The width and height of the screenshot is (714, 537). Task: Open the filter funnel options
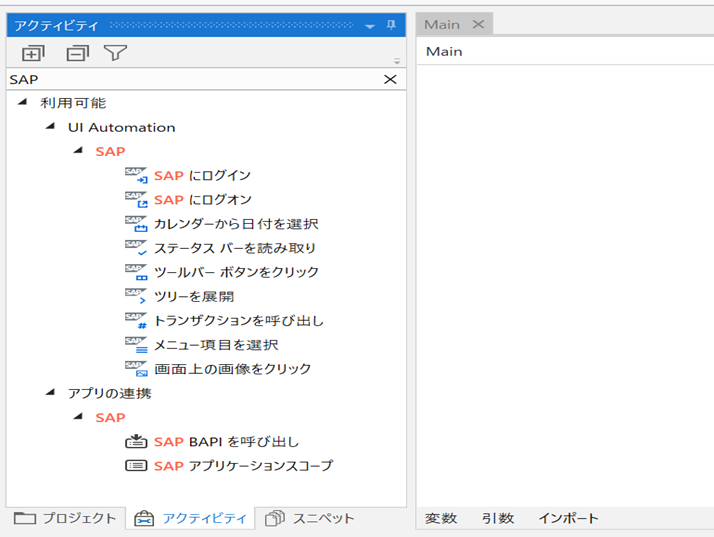click(x=115, y=53)
